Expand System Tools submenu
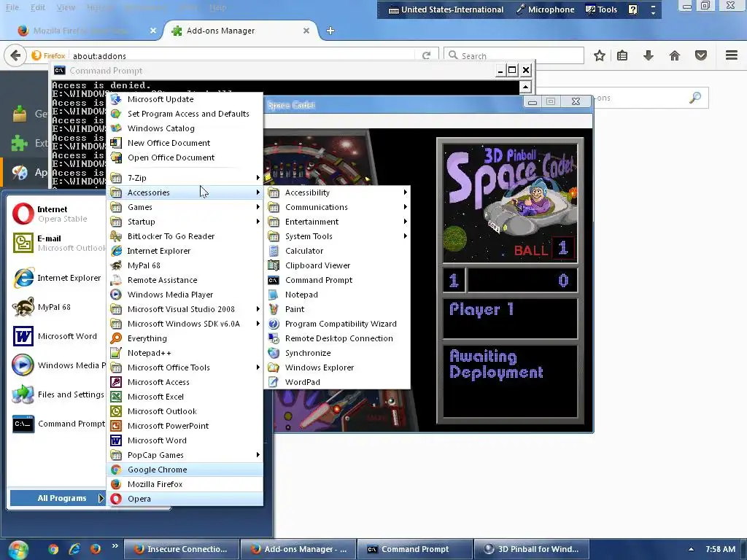This screenshot has height=560, width=747. [337, 236]
